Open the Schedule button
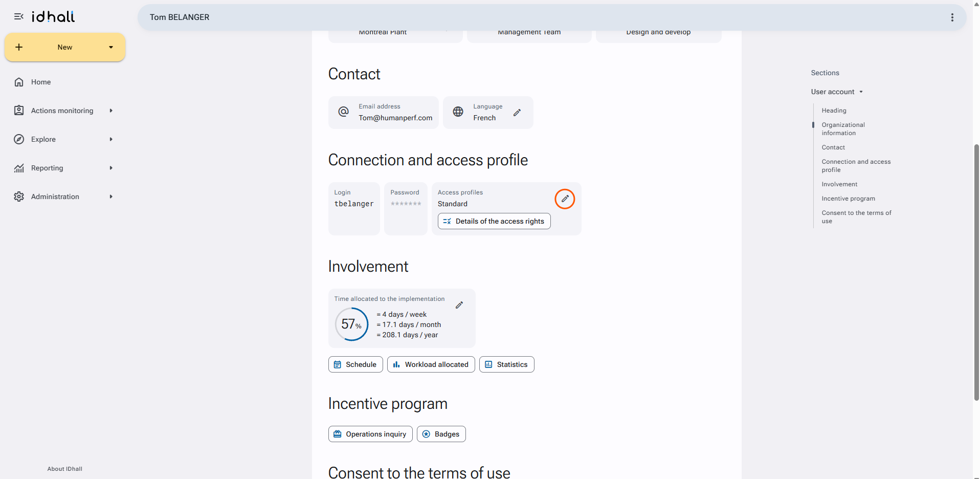This screenshot has width=980, height=479. [355, 364]
